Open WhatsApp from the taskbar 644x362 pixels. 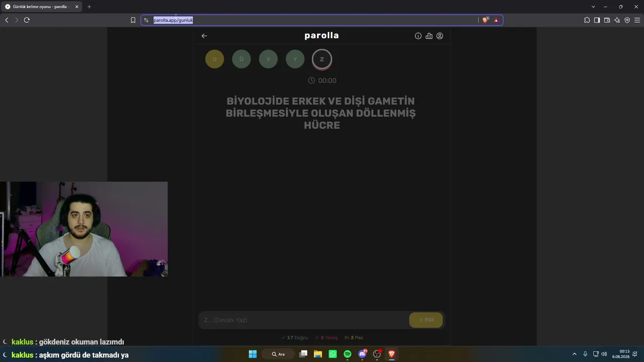pyautogui.click(x=333, y=354)
